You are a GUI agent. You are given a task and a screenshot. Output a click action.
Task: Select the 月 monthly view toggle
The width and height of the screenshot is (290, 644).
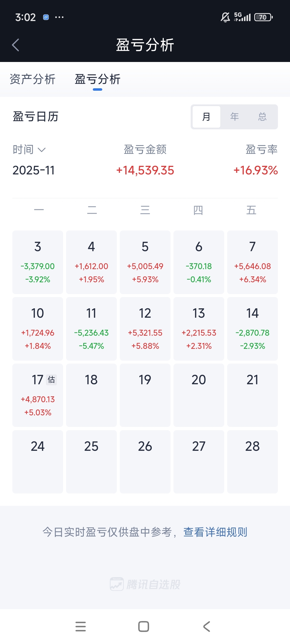click(206, 117)
